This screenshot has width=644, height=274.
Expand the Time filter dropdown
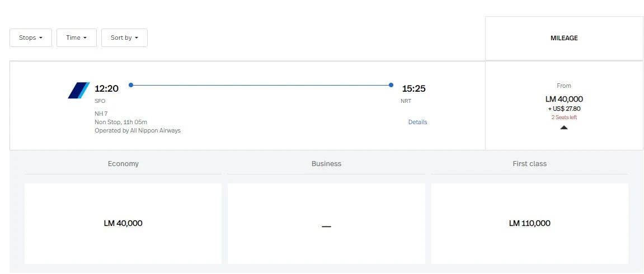pyautogui.click(x=77, y=38)
